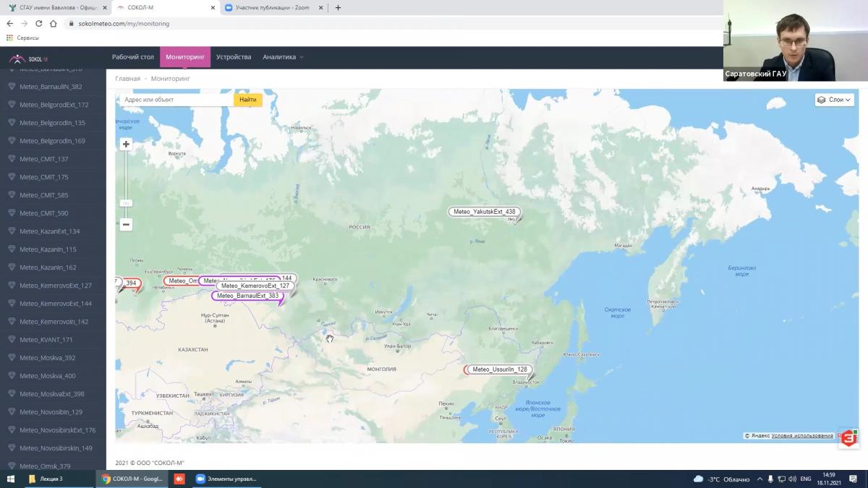Open the notification center icon
This screenshot has height=488, width=868.
pyautogui.click(x=854, y=479)
